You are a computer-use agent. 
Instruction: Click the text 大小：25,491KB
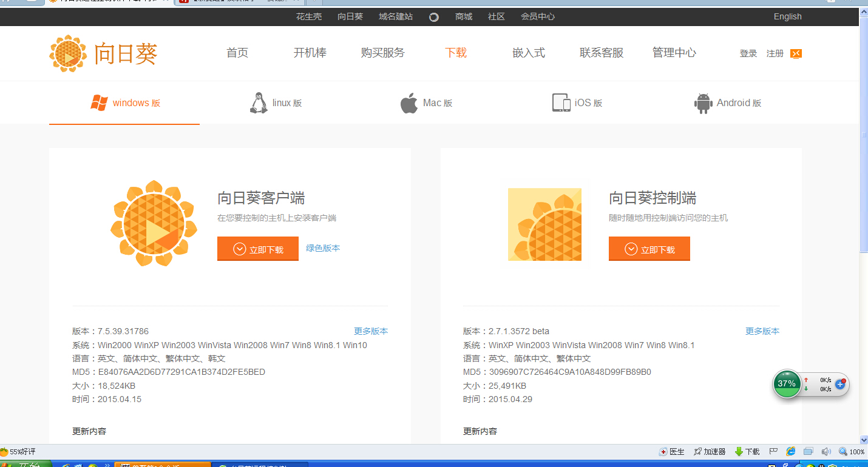coord(495,386)
